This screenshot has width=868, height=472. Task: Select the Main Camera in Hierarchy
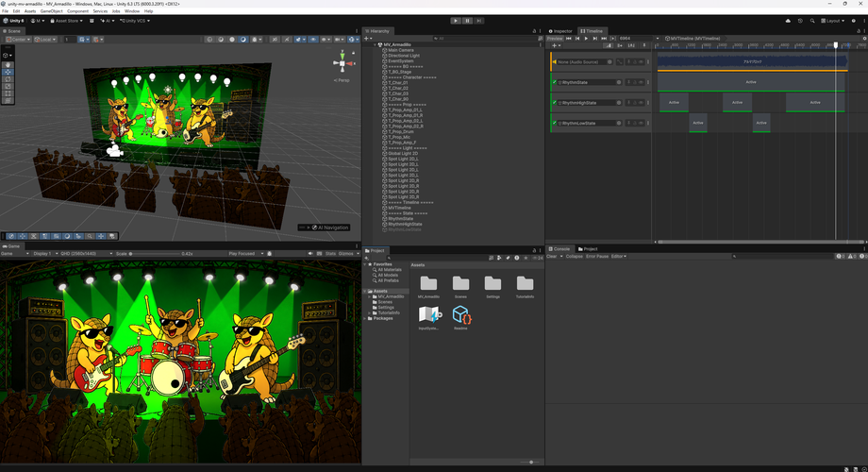(400, 50)
